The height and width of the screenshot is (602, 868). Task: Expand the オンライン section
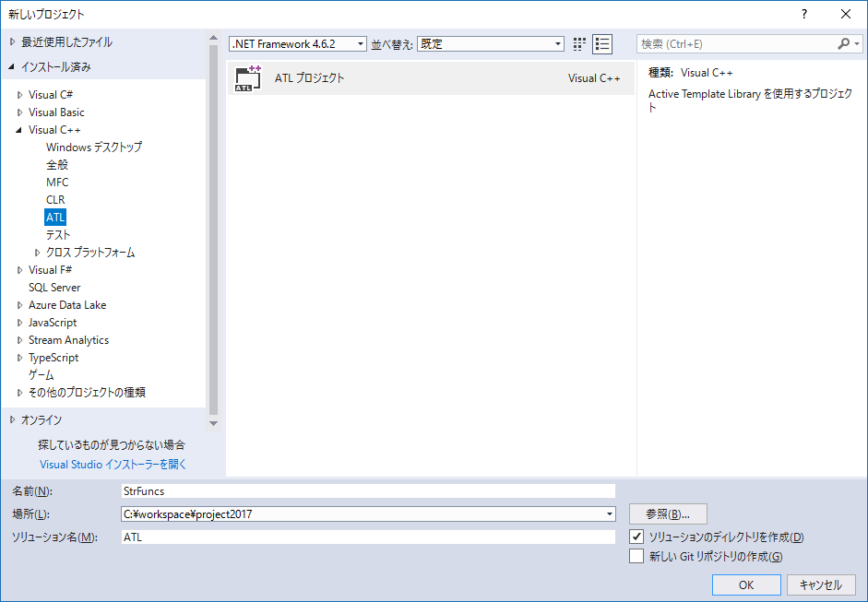point(13,419)
